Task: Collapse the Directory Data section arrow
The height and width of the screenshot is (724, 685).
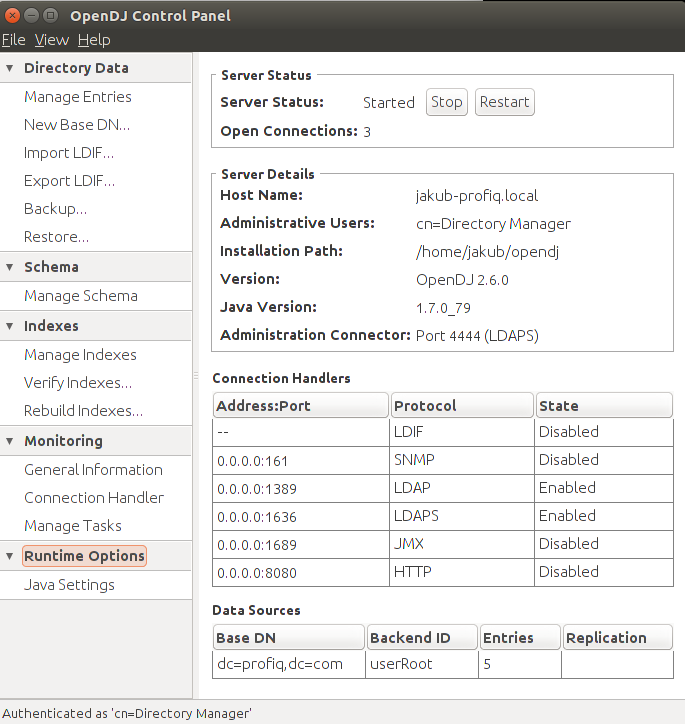Action: point(10,68)
